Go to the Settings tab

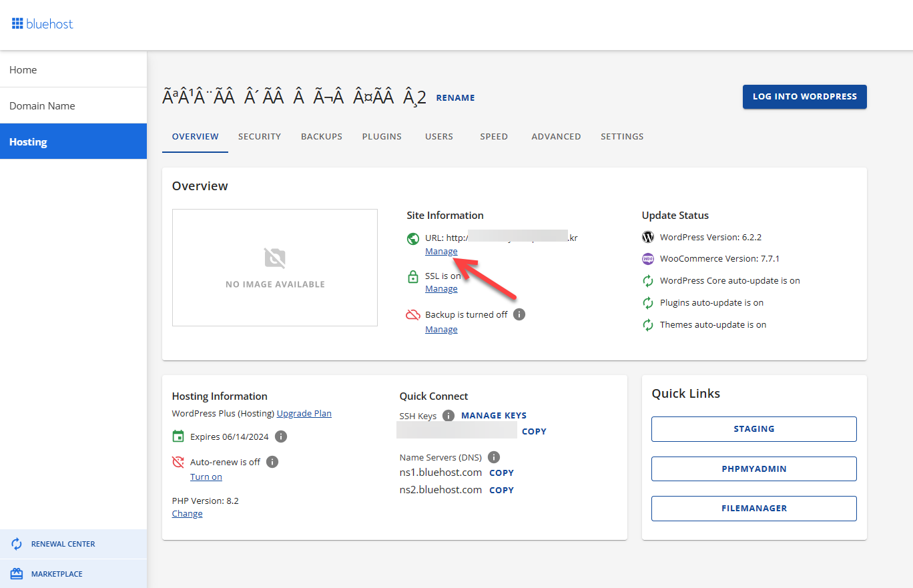(622, 136)
